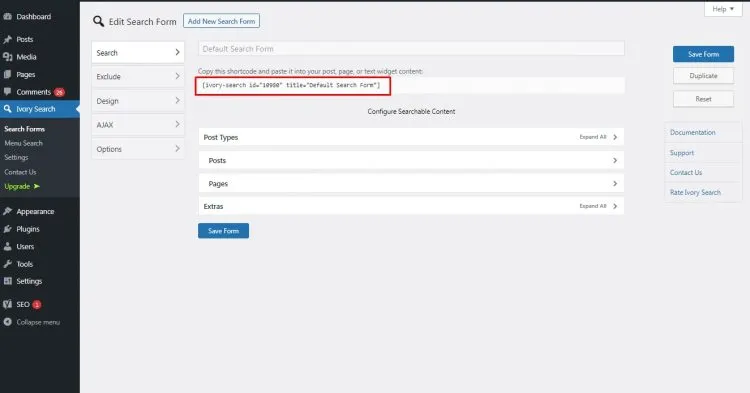Expand the Pages row
Screen dimensions: 750x393
click(x=411, y=184)
